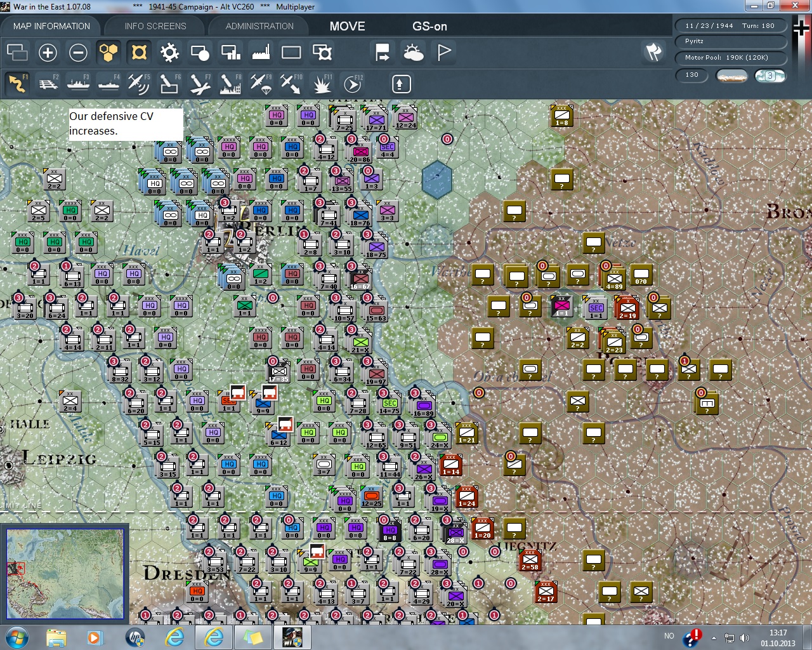Select the red Soviet unit labeled 2=17

[x=546, y=592]
